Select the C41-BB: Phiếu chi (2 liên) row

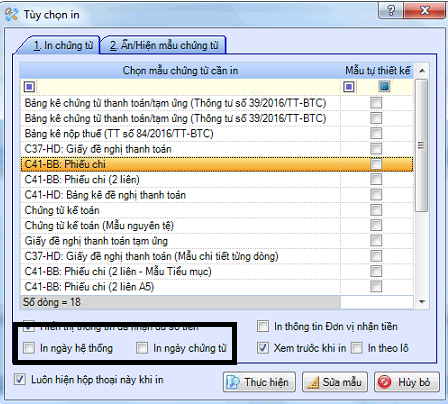coord(217,179)
